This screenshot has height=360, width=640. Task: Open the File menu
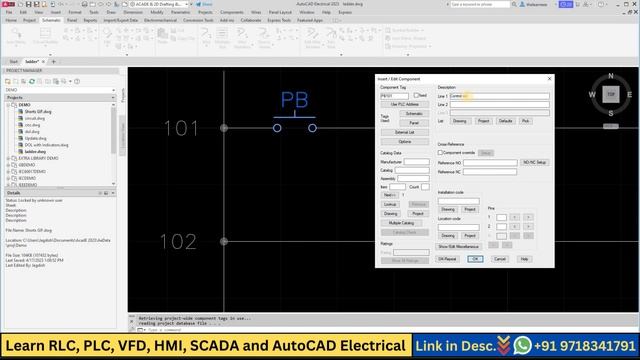point(9,12)
